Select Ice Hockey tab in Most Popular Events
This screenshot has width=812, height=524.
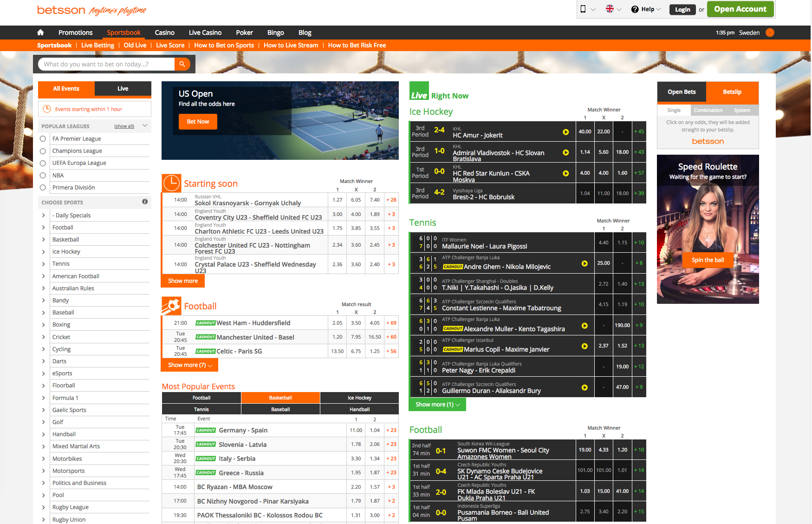pos(359,398)
